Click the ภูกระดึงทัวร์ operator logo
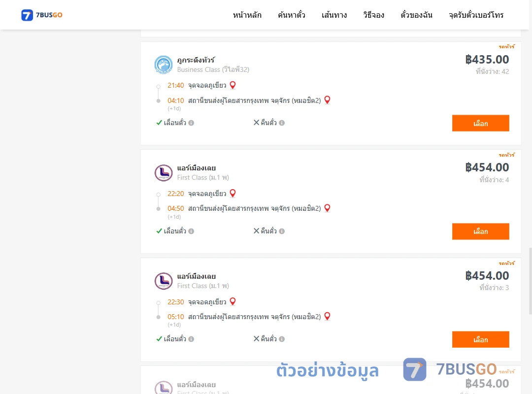 click(x=164, y=65)
